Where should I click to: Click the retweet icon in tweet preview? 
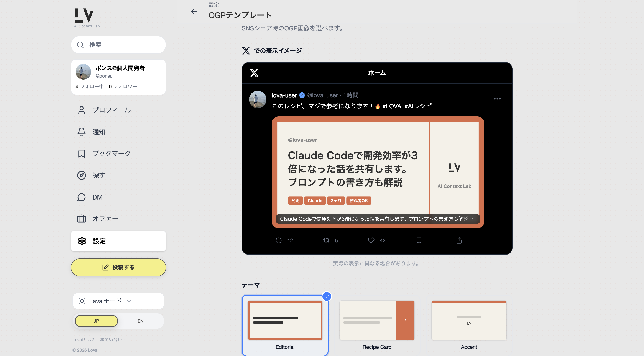coord(326,240)
